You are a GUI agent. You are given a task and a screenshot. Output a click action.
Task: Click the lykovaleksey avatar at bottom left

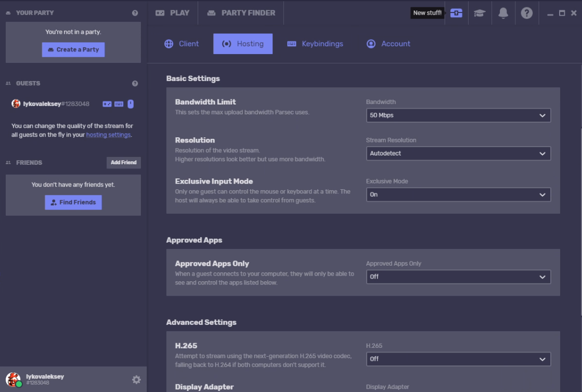click(14, 380)
